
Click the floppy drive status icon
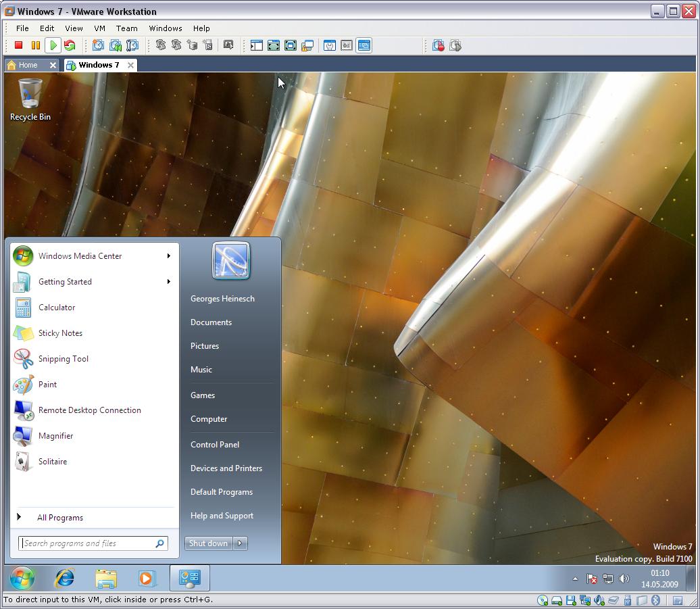pyautogui.click(x=571, y=600)
